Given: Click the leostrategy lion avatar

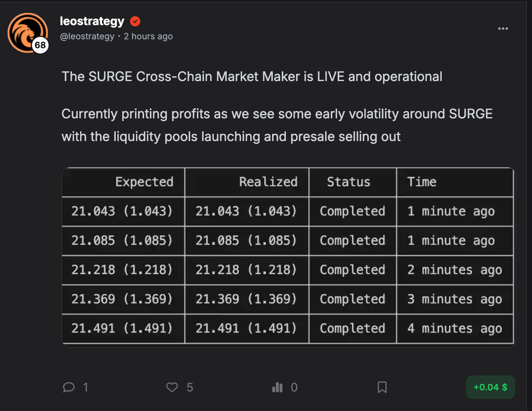Looking at the screenshot, I should [24, 31].
